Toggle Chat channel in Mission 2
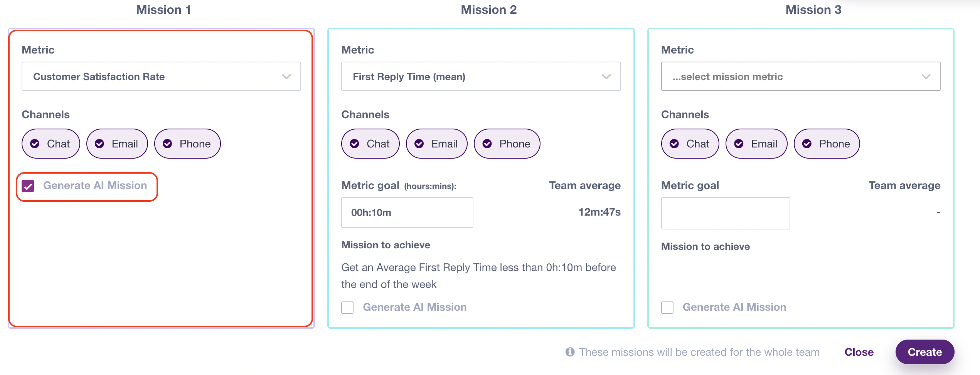980x375 pixels. 370,144
